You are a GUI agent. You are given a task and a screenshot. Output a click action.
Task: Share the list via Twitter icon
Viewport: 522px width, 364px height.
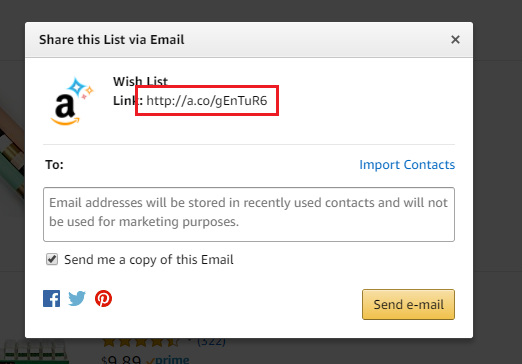point(77,298)
